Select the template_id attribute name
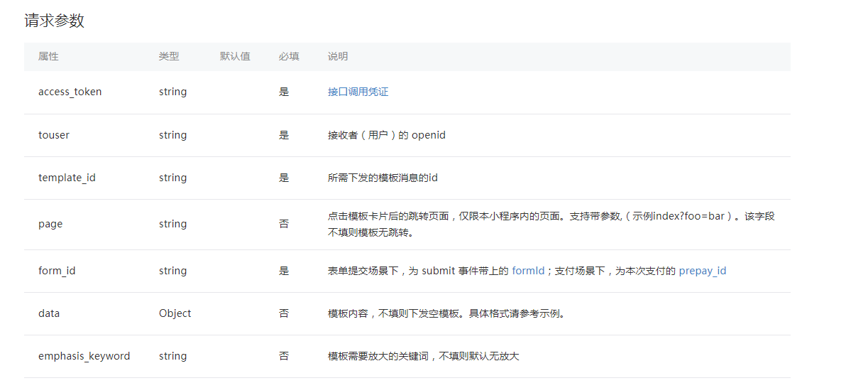The image size is (868, 388). coord(67,178)
